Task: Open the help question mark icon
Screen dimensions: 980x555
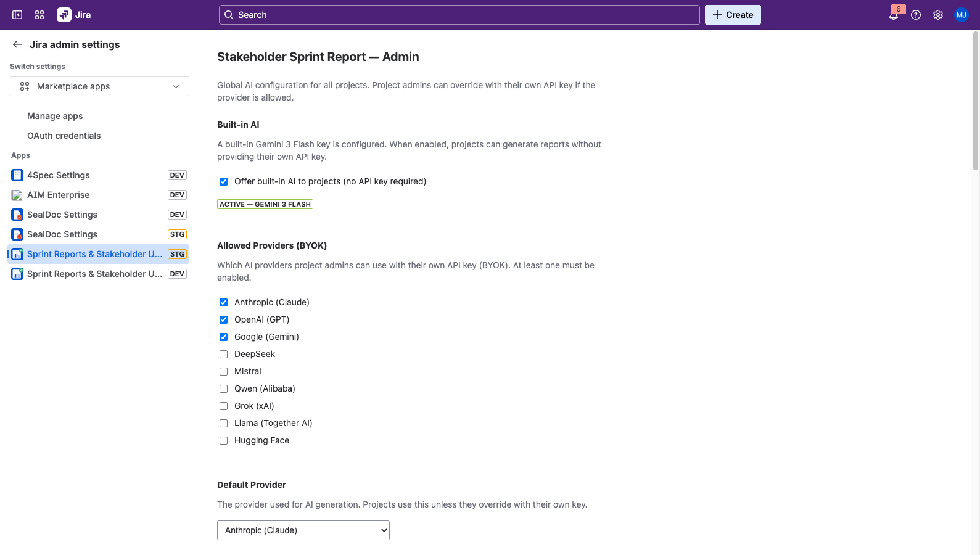Action: [x=916, y=15]
